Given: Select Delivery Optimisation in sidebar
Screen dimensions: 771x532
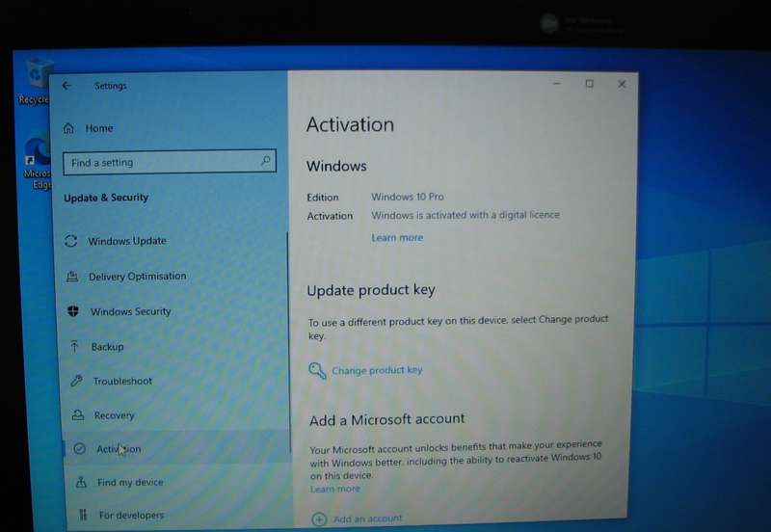Looking at the screenshot, I should point(137,277).
